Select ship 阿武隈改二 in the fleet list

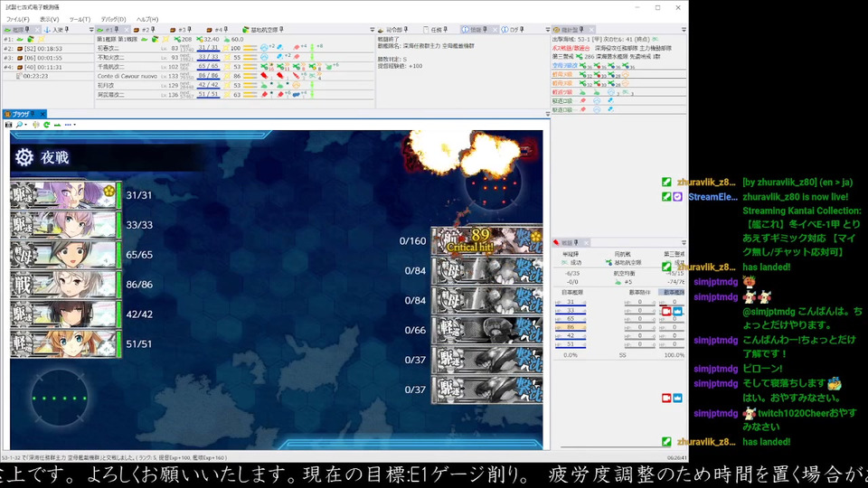pyautogui.click(x=112, y=95)
